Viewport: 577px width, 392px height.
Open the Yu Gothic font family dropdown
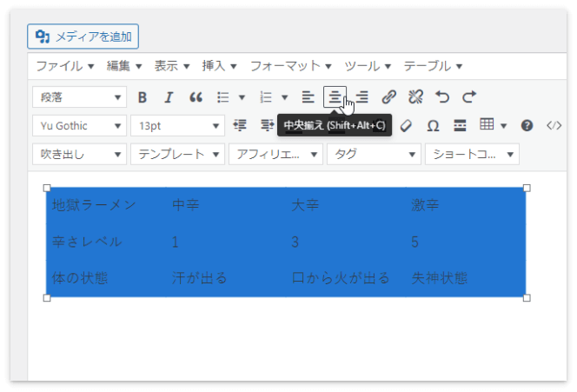79,125
